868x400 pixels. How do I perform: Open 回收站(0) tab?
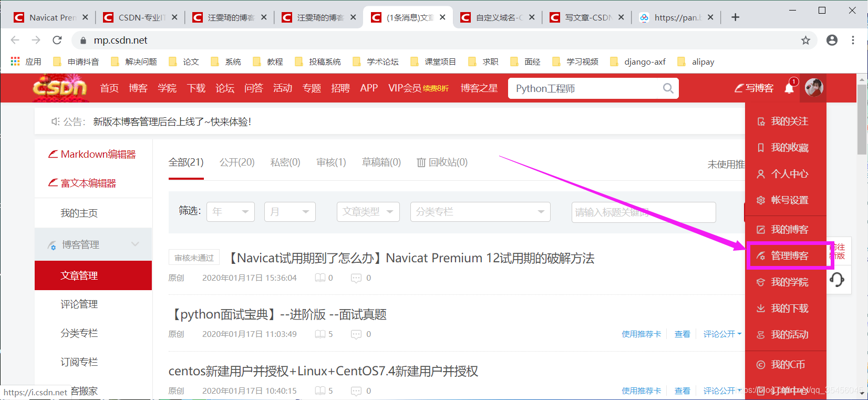click(442, 162)
